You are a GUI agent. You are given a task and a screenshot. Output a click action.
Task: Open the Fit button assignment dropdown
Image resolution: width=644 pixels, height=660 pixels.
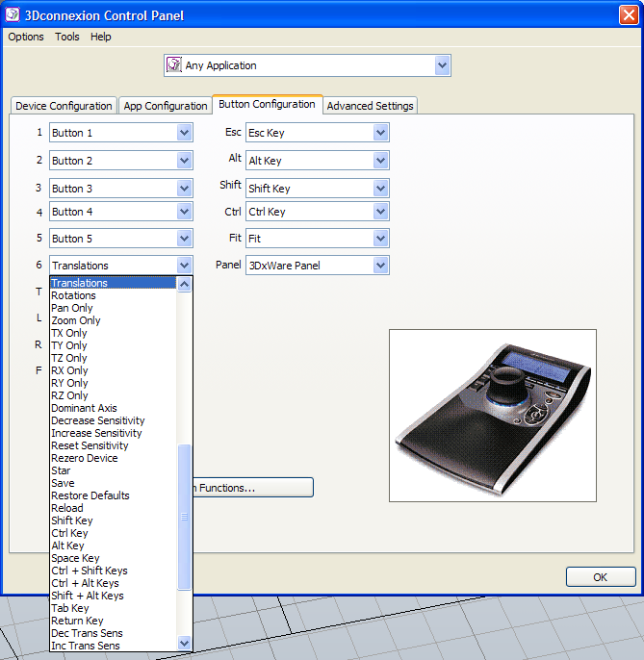[x=380, y=238]
